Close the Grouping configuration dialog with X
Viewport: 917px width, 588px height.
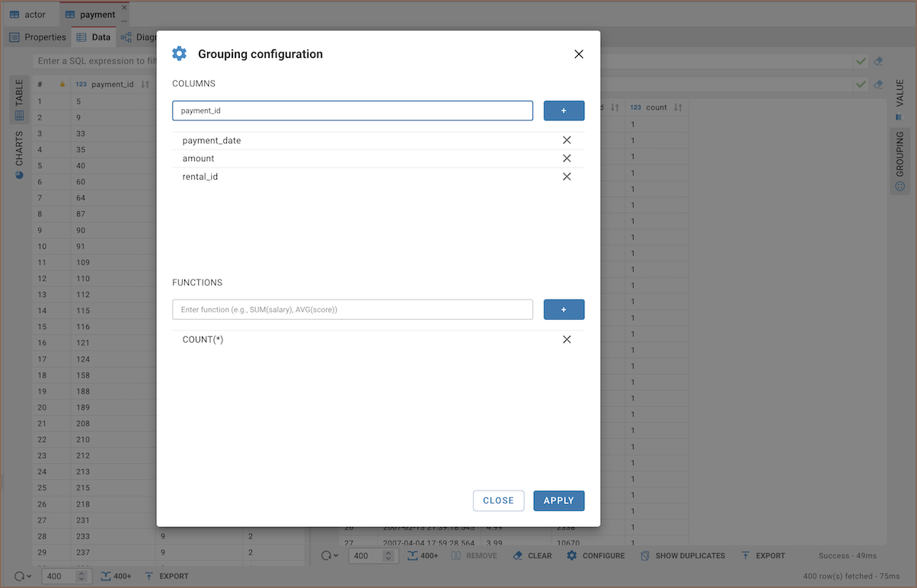click(579, 54)
